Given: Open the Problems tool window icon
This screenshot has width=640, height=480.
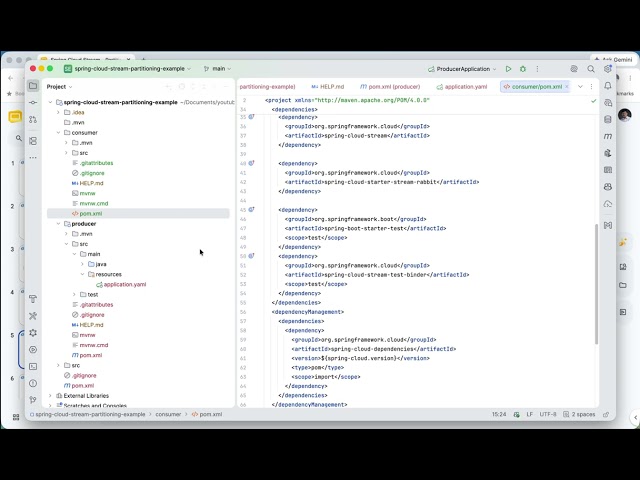Looking at the screenshot, I should (33, 383).
